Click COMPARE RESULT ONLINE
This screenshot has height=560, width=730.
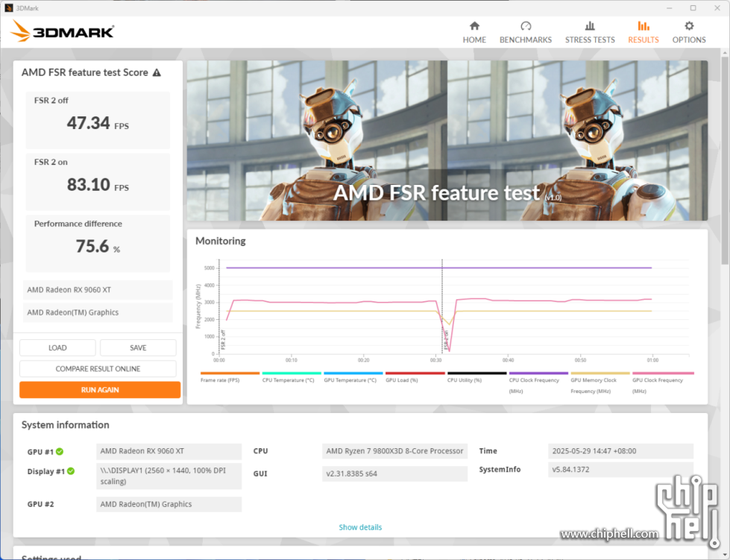point(98,368)
